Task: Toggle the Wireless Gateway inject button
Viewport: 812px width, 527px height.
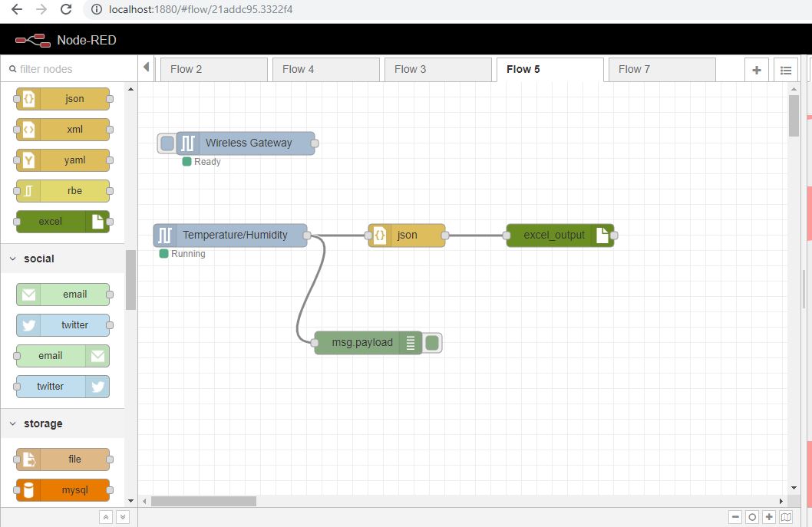Action: pyautogui.click(x=167, y=143)
